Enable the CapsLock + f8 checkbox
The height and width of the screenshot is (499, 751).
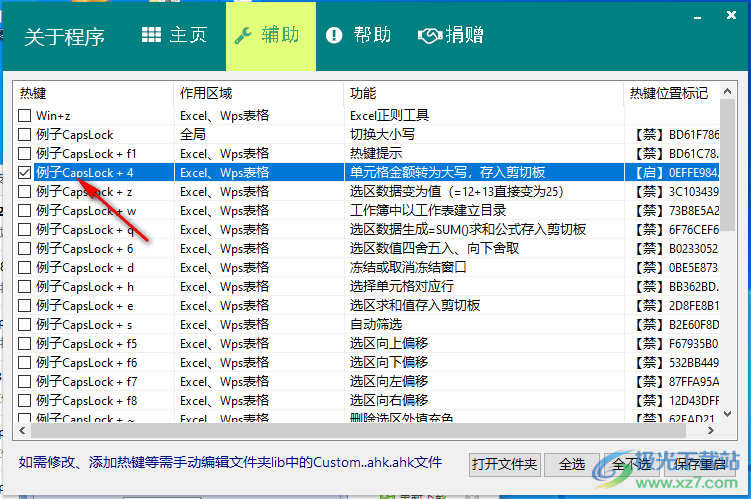[24, 400]
